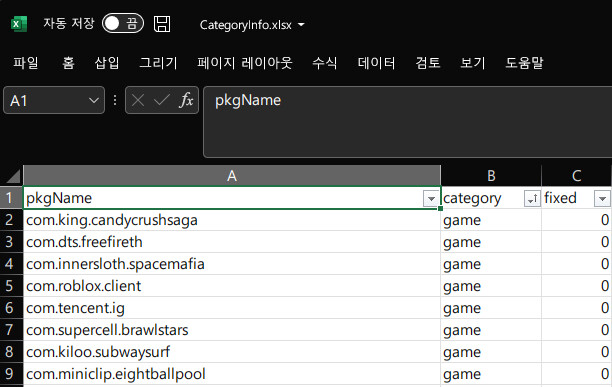Open the pkgName filter dropdown
The width and height of the screenshot is (612, 387).
431,199
